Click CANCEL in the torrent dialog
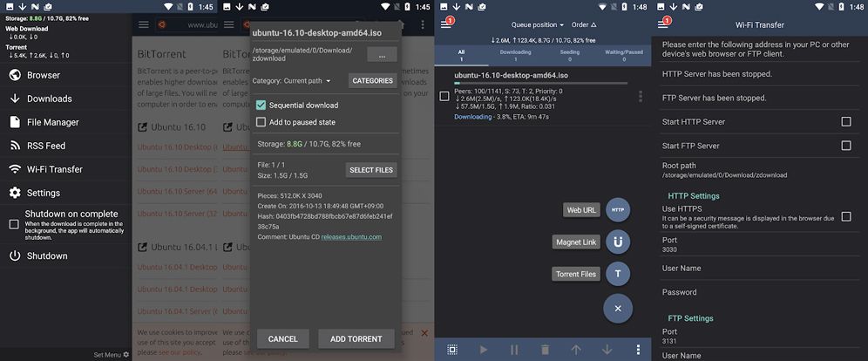The width and height of the screenshot is (868, 361). tap(283, 339)
